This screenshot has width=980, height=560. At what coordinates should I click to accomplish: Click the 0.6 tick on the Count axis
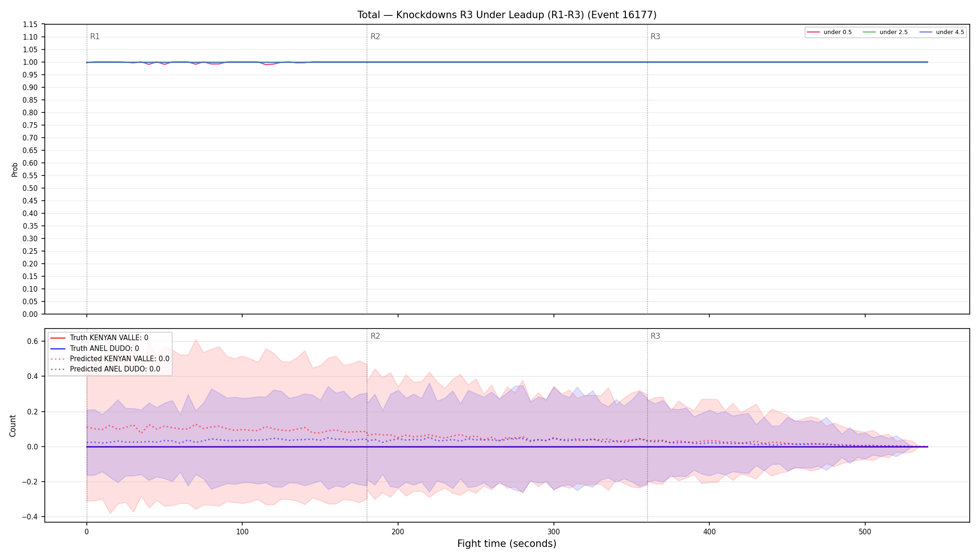32,341
